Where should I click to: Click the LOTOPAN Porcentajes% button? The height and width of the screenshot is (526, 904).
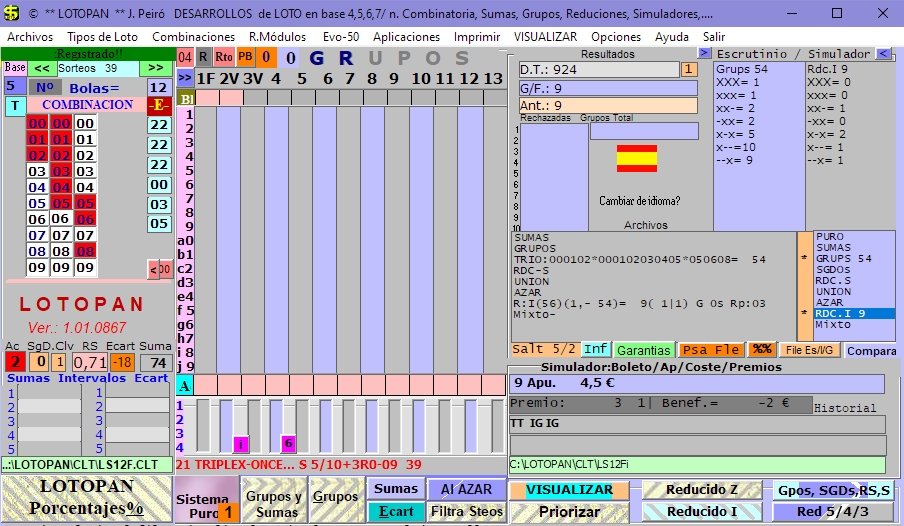pyautogui.click(x=86, y=498)
